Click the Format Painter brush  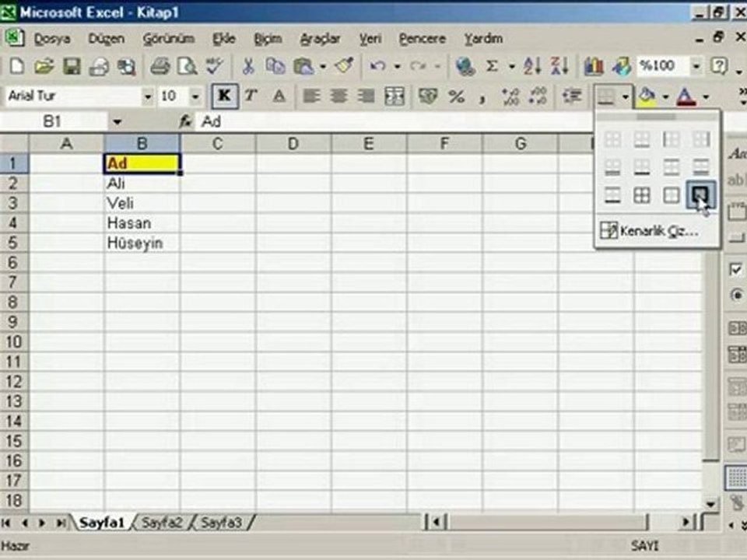[344, 66]
